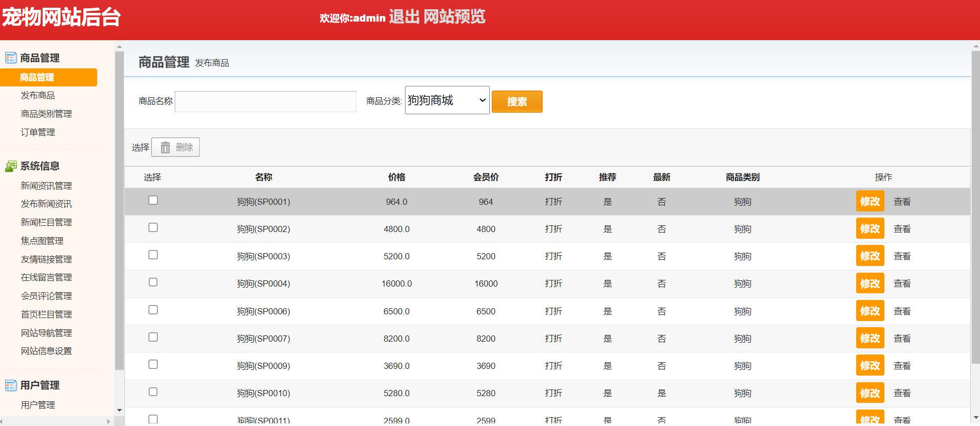Click 查看 for 狗狗(SP0004)
980x426 pixels.
click(x=902, y=283)
